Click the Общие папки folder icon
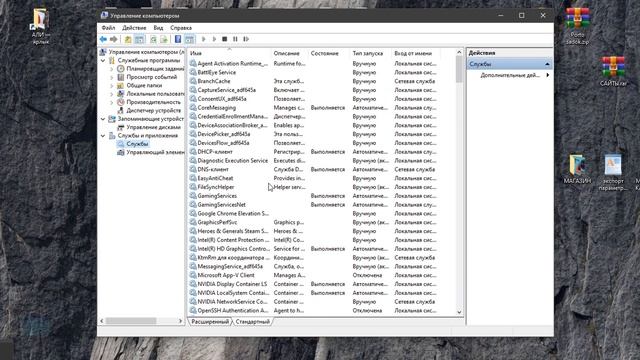This screenshot has height=360, width=640. (120, 85)
